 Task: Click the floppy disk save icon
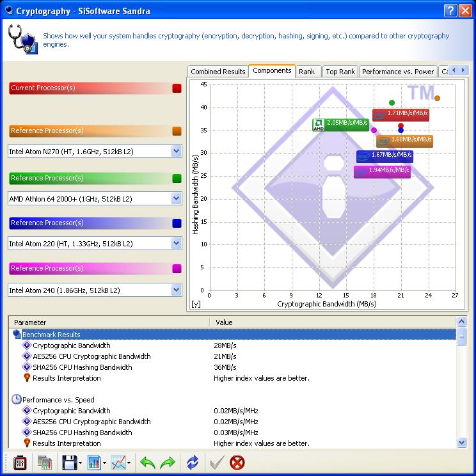[x=70, y=463]
